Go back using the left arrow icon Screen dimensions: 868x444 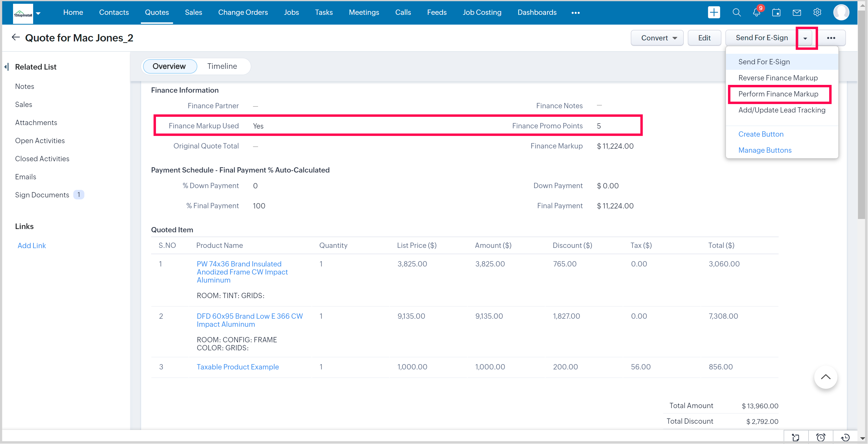coord(16,37)
